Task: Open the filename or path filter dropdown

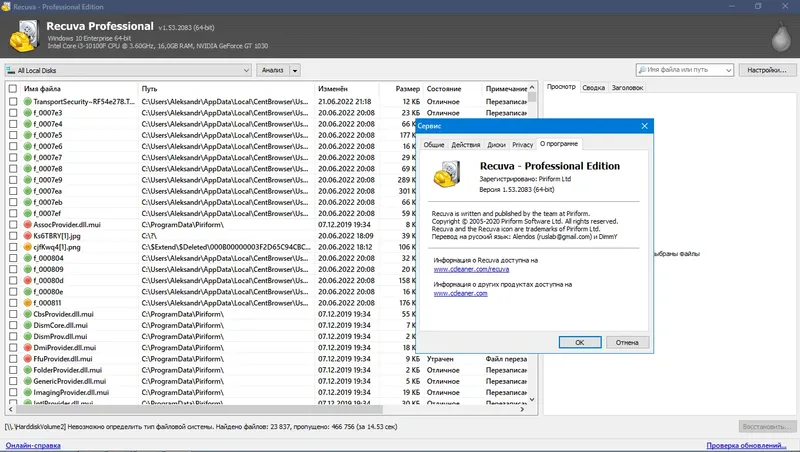Action: [729, 70]
